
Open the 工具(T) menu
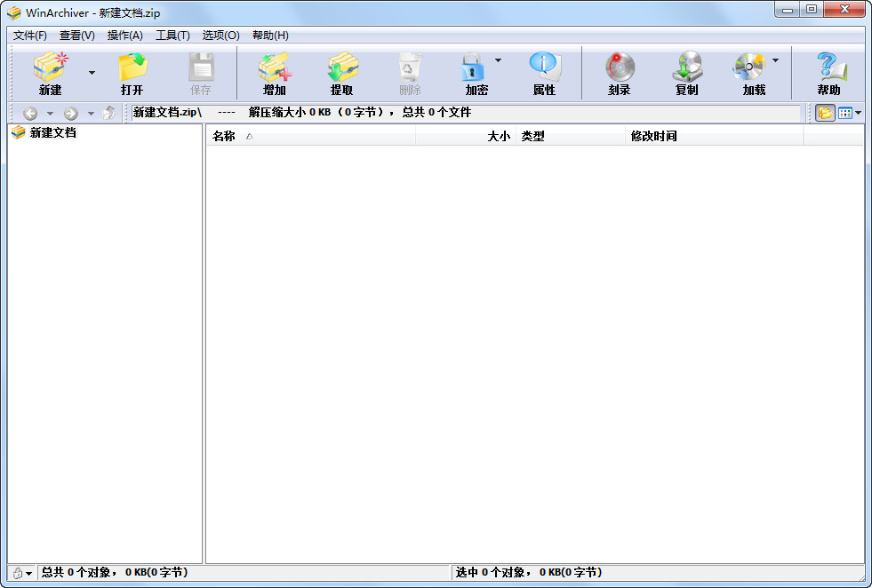pyautogui.click(x=173, y=36)
